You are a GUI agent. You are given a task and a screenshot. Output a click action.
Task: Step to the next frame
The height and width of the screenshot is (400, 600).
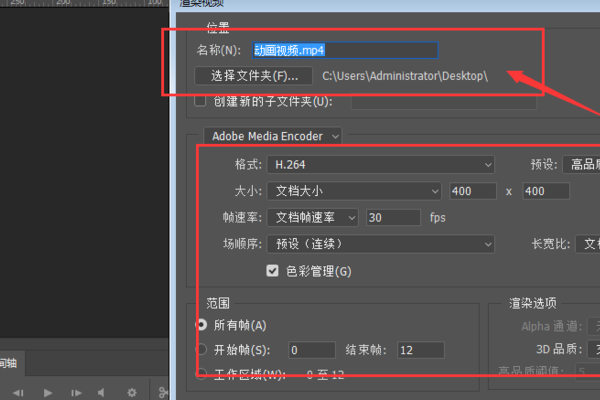pyautogui.click(x=76, y=393)
